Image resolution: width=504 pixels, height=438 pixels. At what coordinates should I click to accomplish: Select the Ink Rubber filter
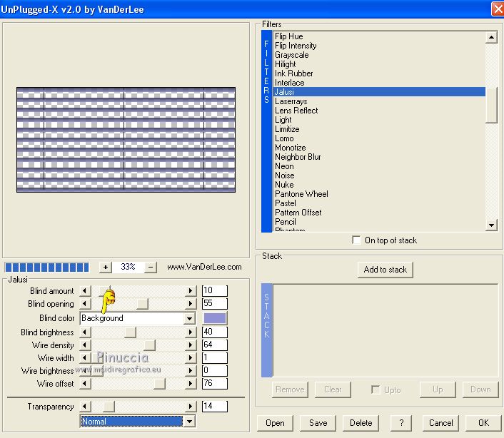[x=379, y=73]
